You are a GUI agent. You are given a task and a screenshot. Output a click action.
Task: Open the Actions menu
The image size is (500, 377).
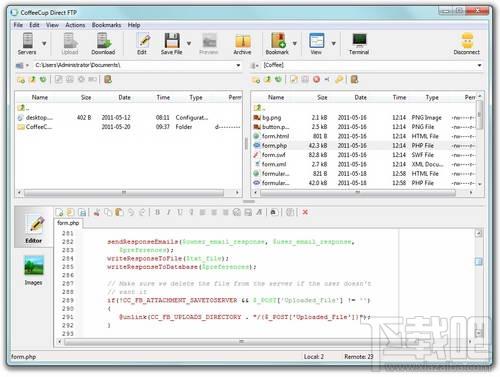pos(75,25)
